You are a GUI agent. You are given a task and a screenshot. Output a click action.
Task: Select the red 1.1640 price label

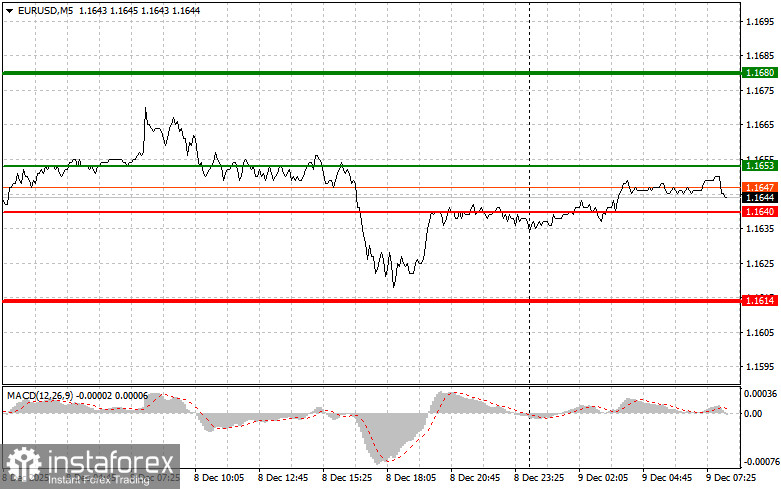click(x=760, y=212)
